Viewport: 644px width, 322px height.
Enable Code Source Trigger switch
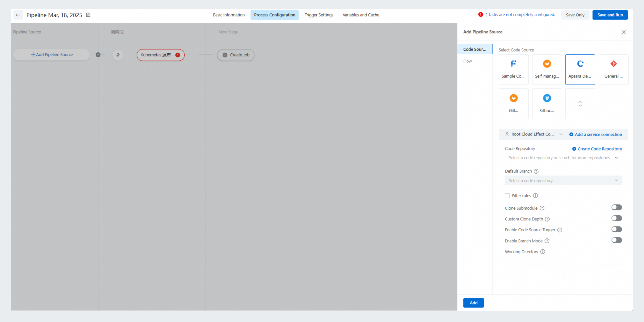[x=616, y=229]
